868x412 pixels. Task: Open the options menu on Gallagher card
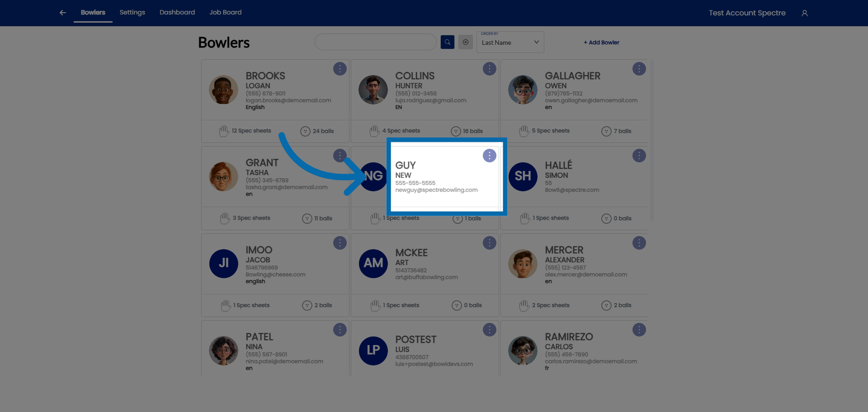(639, 69)
